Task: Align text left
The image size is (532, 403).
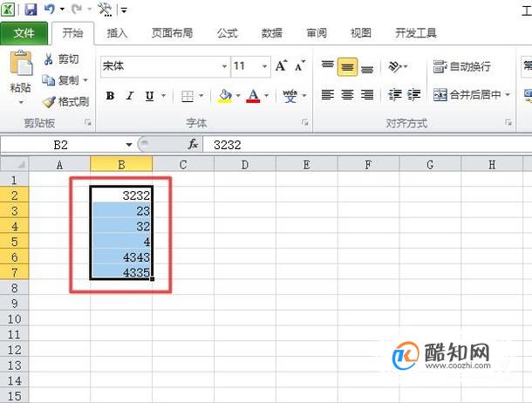Action: [327, 94]
